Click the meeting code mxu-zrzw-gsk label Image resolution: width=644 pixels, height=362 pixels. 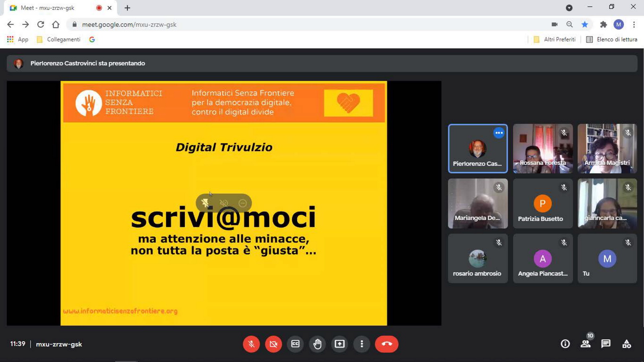[x=59, y=344]
